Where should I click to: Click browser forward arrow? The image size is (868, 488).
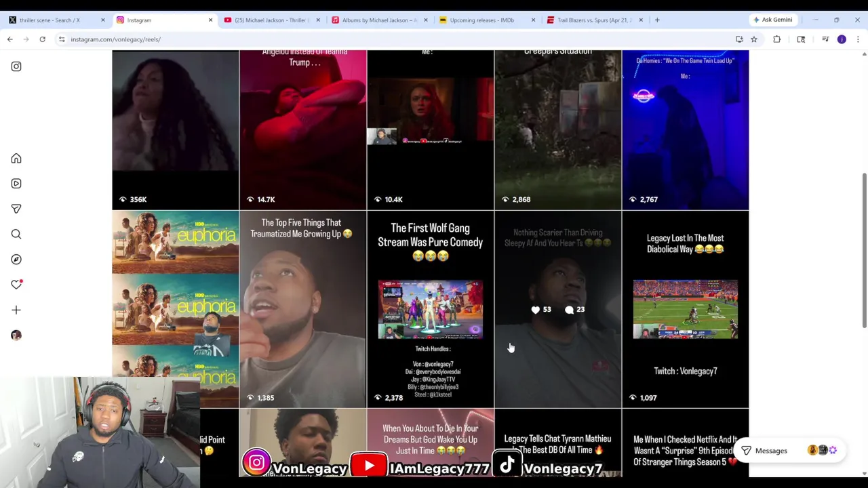click(26, 39)
